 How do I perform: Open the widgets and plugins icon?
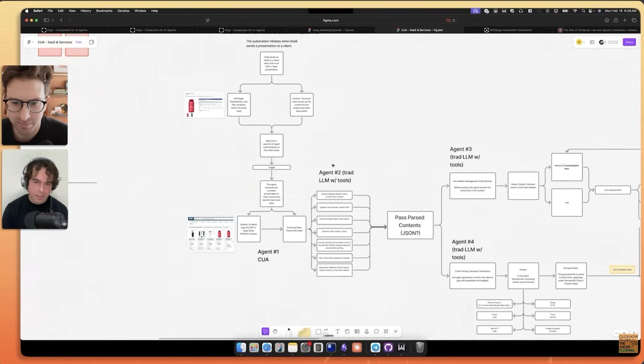(x=386, y=331)
